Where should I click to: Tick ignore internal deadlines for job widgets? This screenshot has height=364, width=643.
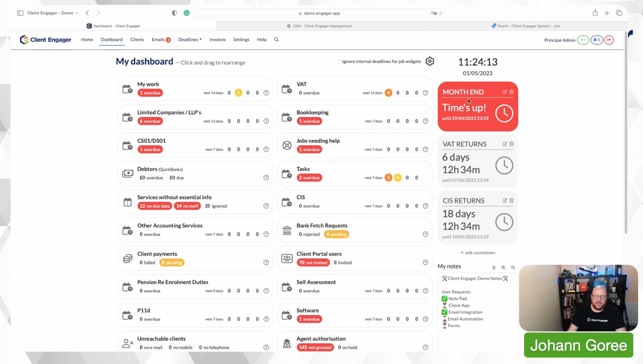tap(340, 62)
